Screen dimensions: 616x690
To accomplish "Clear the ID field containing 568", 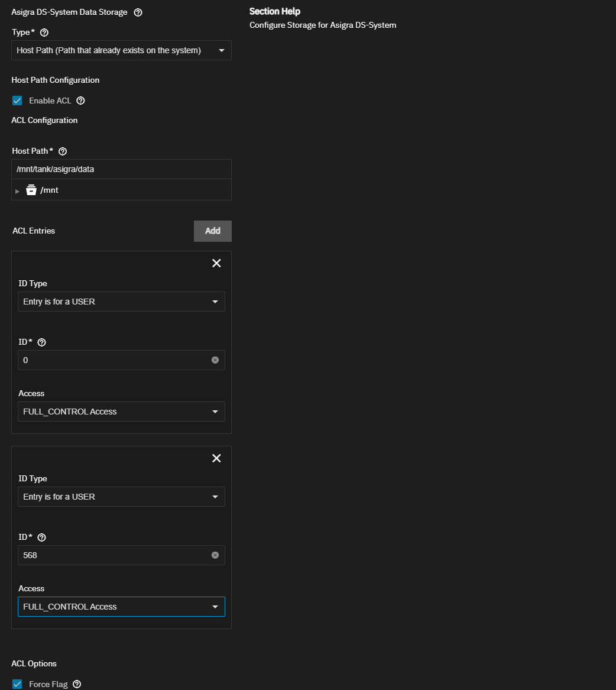I will pyautogui.click(x=215, y=555).
